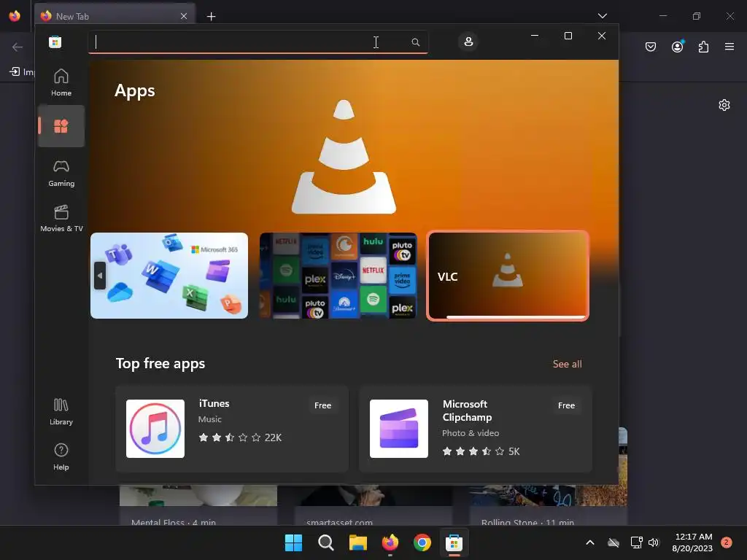This screenshot has width=747, height=560.
Task: Click the Clipchamp app icon
Action: (399, 429)
